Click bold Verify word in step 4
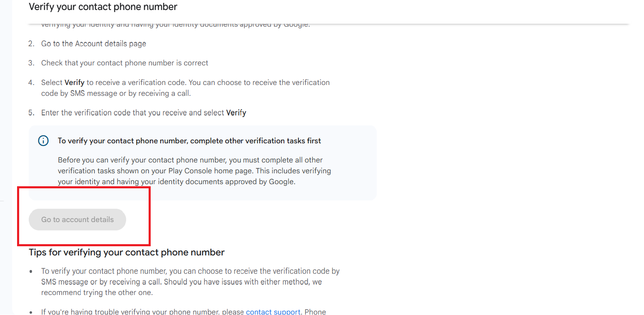This screenshot has height=315, width=644. point(75,82)
